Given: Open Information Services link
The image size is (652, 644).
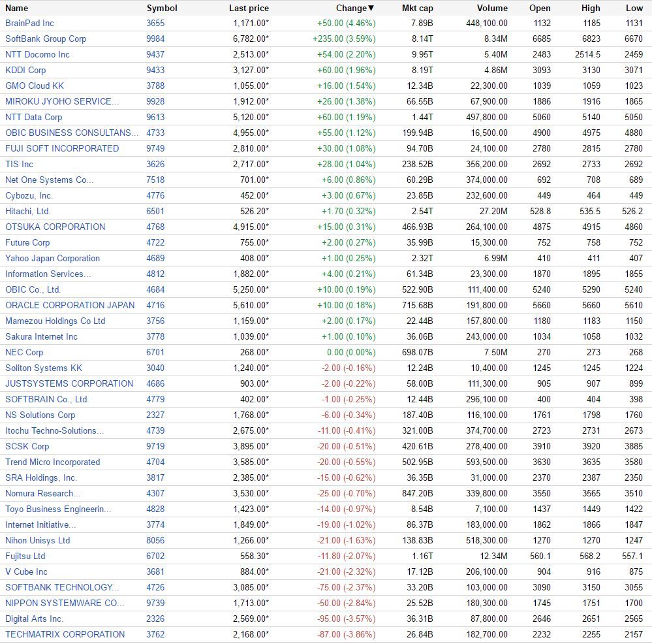Looking at the screenshot, I should coord(48,274).
